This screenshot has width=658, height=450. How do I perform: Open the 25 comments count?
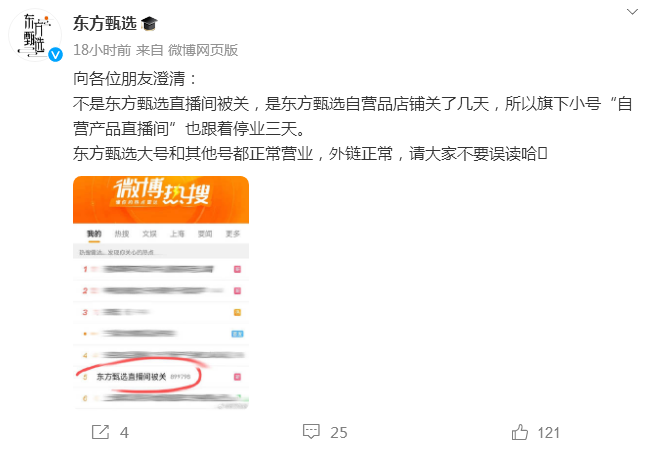pyautogui.click(x=339, y=433)
